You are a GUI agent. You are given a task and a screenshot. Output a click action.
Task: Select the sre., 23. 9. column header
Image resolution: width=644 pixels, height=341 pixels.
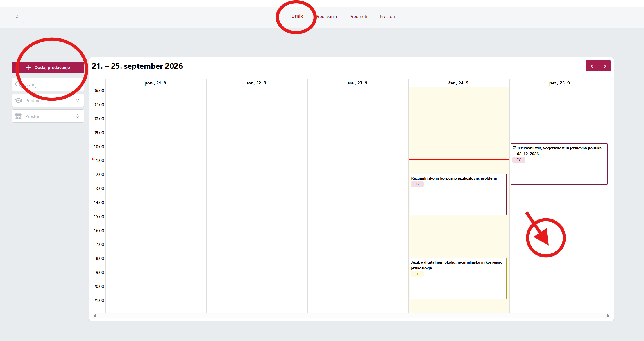click(358, 83)
